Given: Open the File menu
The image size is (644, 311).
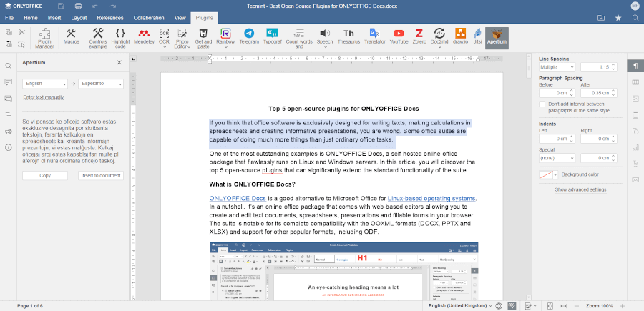Looking at the screenshot, I should point(9,18).
